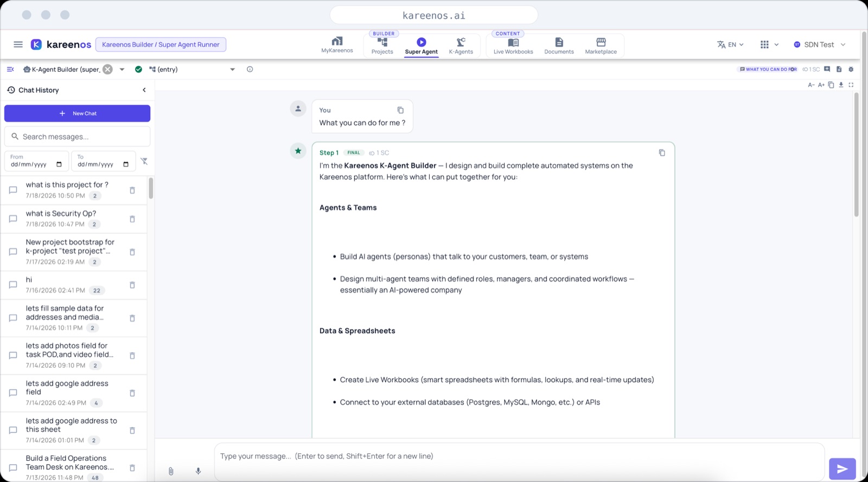
Task: Delete the 'hi' chat
Action: pos(132,285)
